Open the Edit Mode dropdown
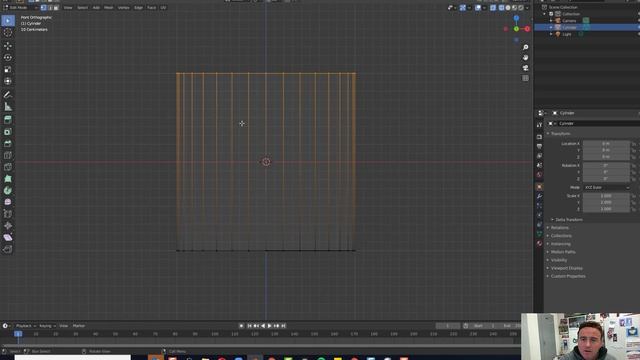Viewport: 640px width, 360px height. point(20,7)
